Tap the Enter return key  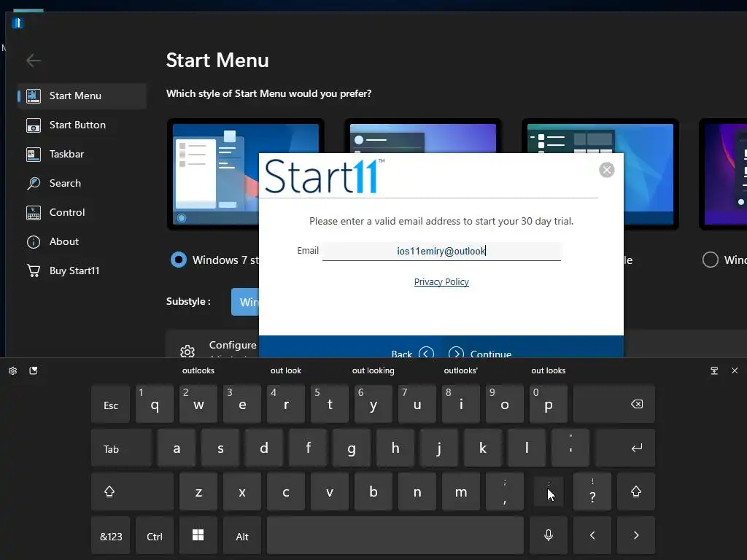tap(625, 448)
